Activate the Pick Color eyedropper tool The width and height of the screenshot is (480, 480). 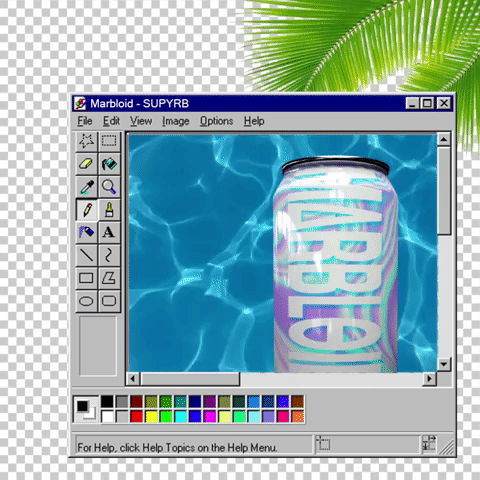pos(86,187)
